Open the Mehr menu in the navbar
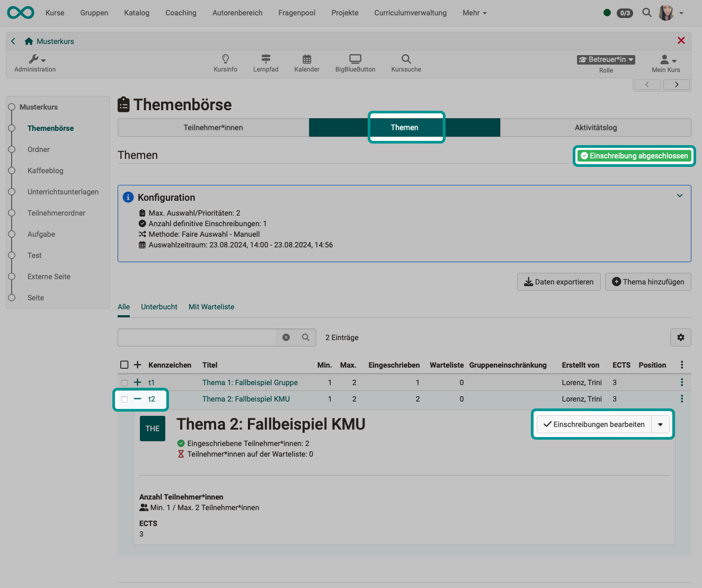This screenshot has width=702, height=588. pyautogui.click(x=474, y=13)
